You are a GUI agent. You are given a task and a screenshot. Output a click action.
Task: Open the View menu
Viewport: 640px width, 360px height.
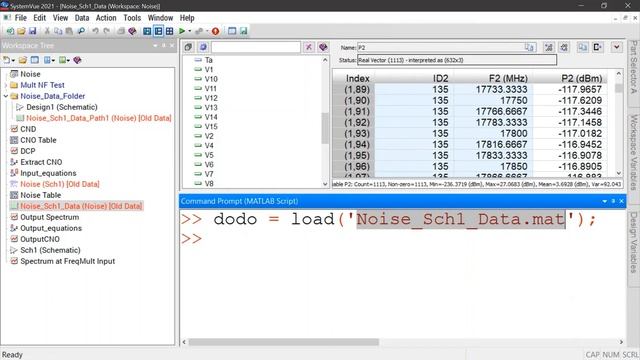point(60,18)
